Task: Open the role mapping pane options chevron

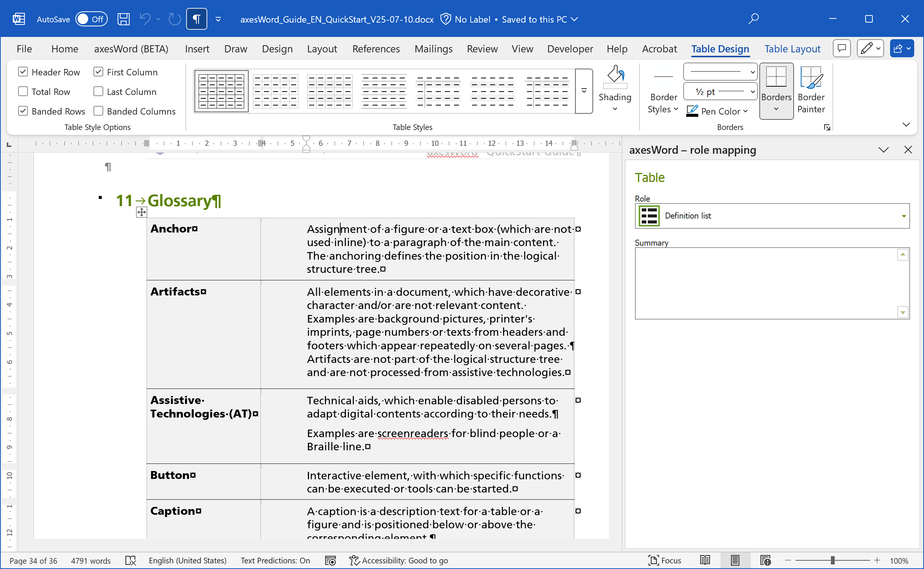Action: click(883, 150)
